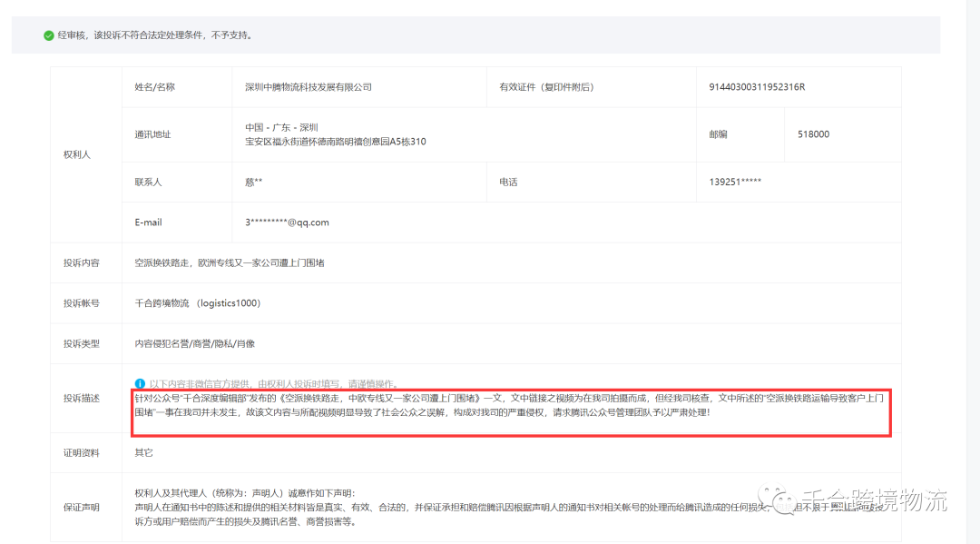The width and height of the screenshot is (980, 544).
Task: Select ID number 91440300311952316R
Action: pos(757,87)
